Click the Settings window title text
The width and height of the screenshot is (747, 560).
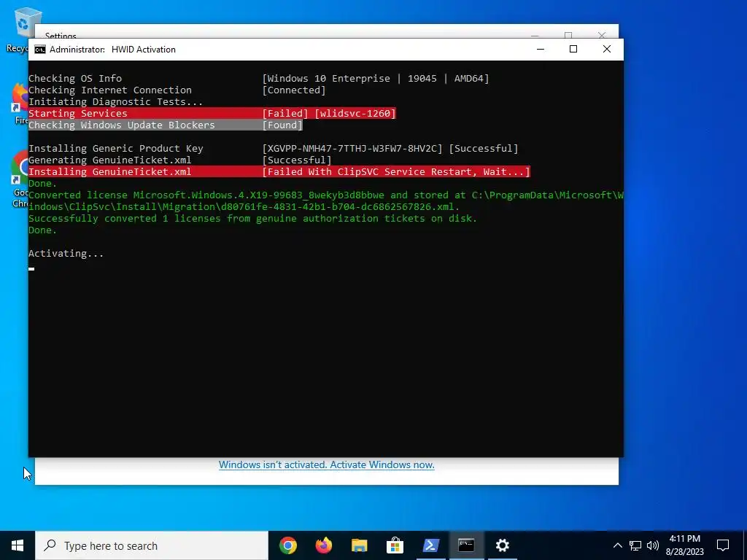pos(61,35)
